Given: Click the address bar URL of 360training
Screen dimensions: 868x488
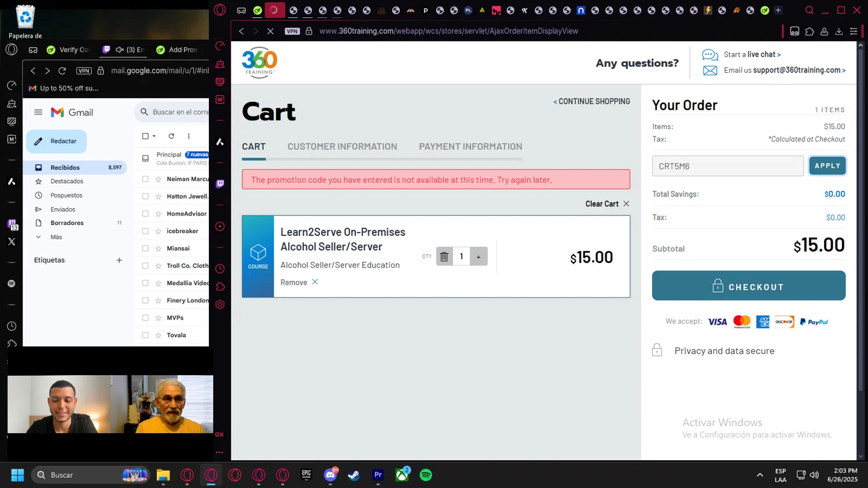Looking at the screenshot, I should (448, 31).
